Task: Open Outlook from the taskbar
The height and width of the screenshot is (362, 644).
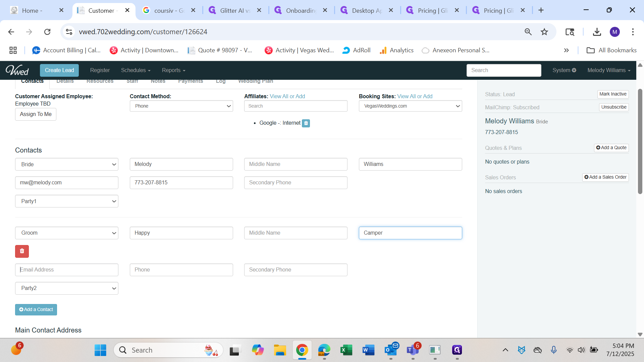Action: pyautogui.click(x=391, y=350)
